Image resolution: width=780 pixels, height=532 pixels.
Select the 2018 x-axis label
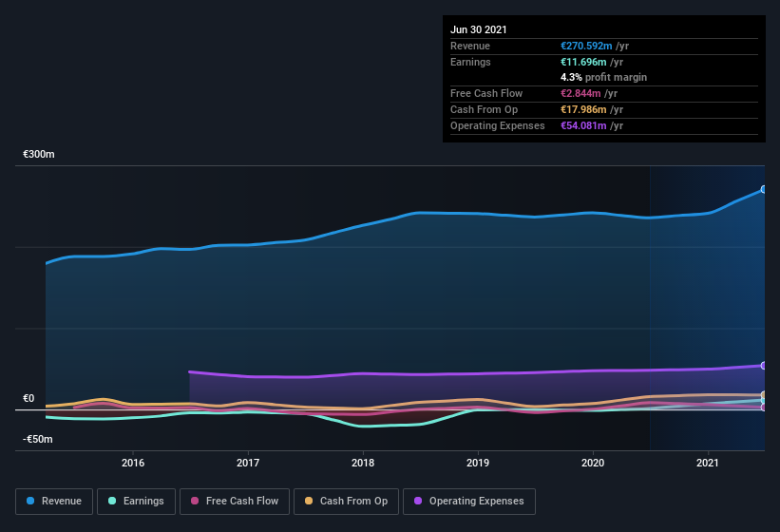pyautogui.click(x=363, y=464)
